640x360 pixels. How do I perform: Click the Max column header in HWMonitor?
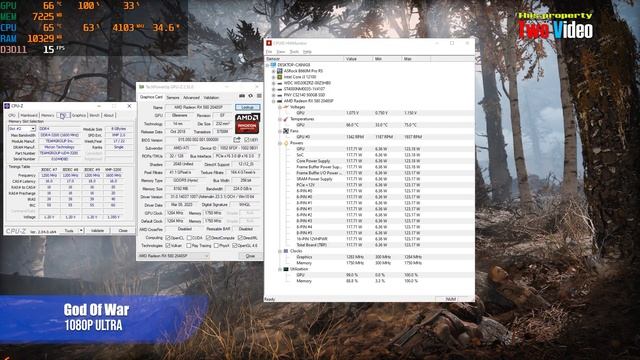point(416,59)
